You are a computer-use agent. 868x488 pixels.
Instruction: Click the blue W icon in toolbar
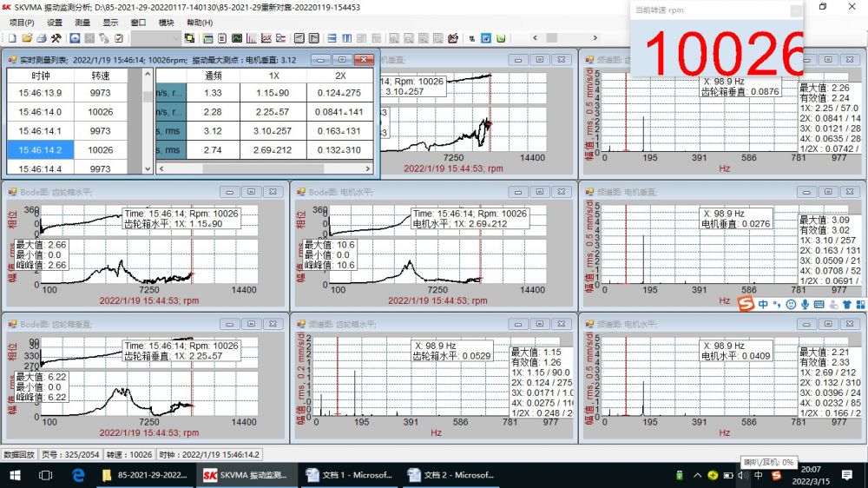click(486, 38)
